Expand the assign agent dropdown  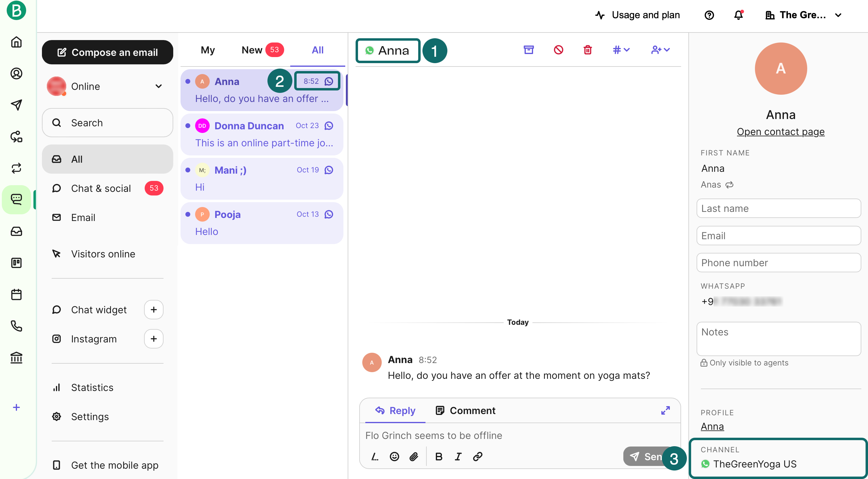(660, 50)
